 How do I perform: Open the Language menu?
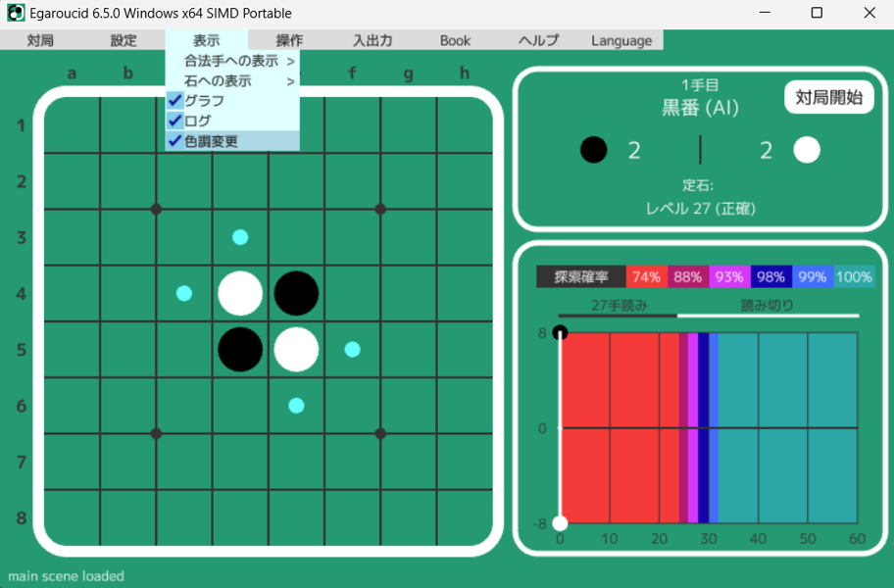click(x=621, y=40)
